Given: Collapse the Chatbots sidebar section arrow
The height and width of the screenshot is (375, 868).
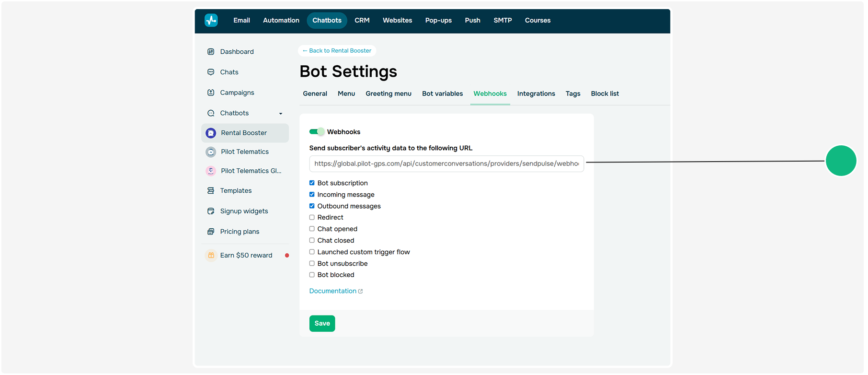Looking at the screenshot, I should point(281,114).
